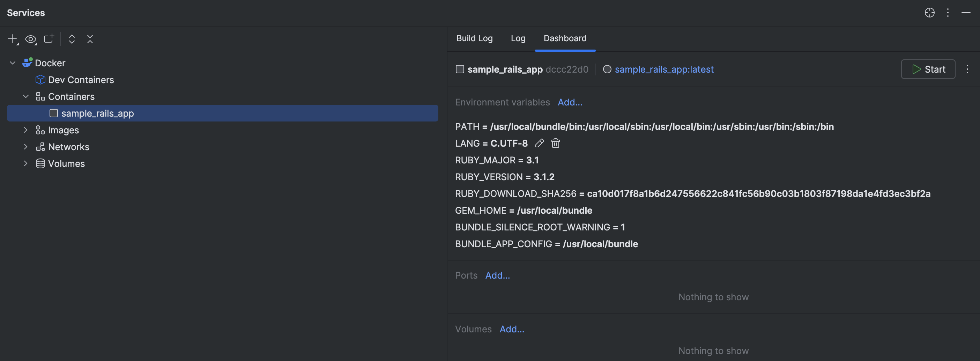Screen dimensions: 980x361
Task: Open container more actions beside Start
Action: point(967,69)
